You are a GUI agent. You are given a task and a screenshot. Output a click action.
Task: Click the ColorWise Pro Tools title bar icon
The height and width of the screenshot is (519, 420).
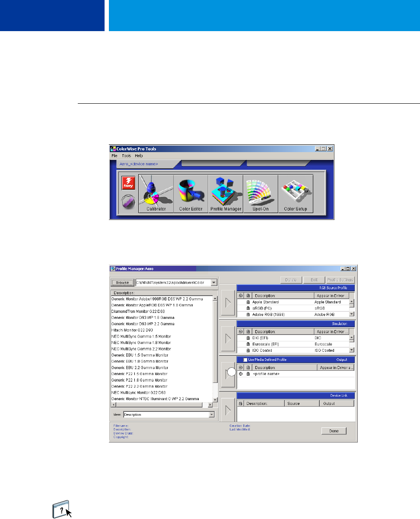pyautogui.click(x=113, y=149)
